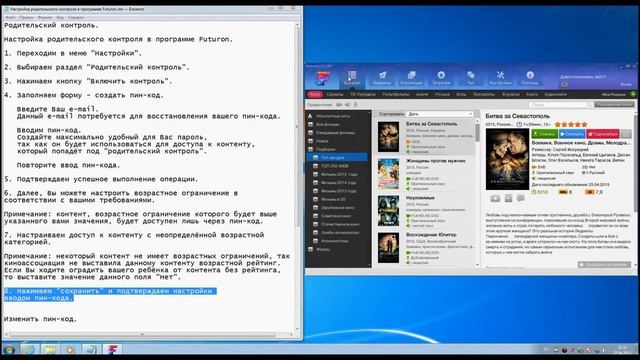Switch to the Журналы tab
The image size is (640, 360).
pyautogui.click(x=511, y=94)
